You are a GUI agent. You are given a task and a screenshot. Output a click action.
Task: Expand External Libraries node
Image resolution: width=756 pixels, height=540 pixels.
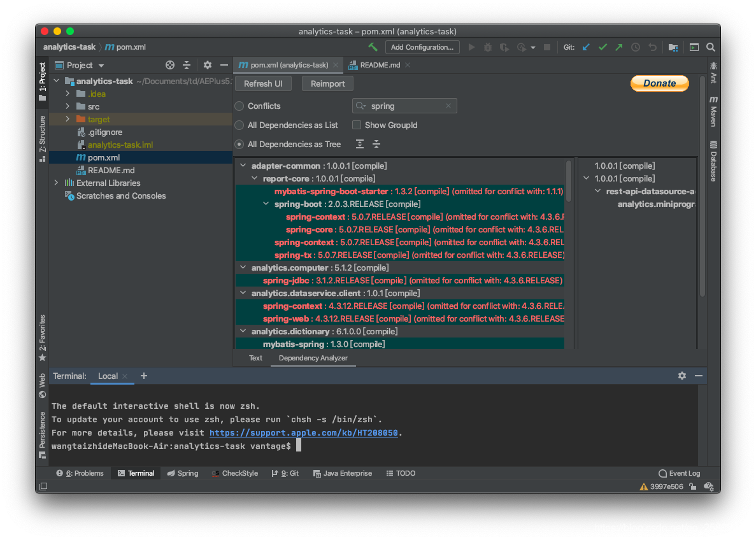pyautogui.click(x=56, y=183)
